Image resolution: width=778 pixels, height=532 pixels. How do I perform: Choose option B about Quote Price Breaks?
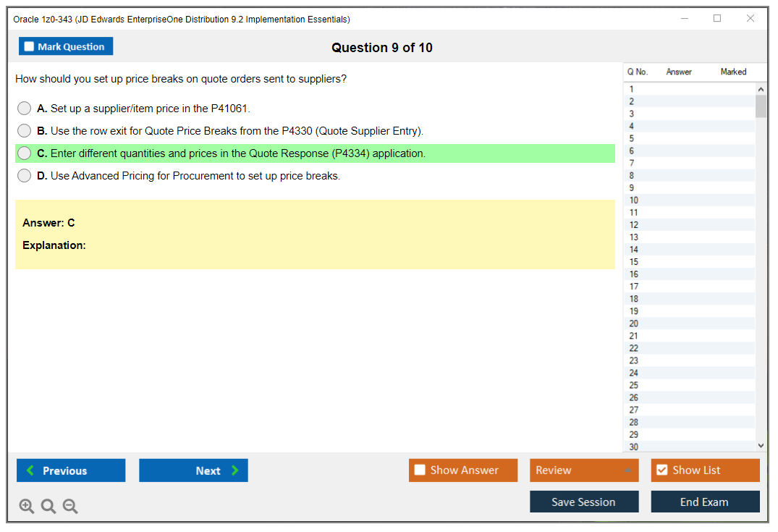pyautogui.click(x=25, y=131)
